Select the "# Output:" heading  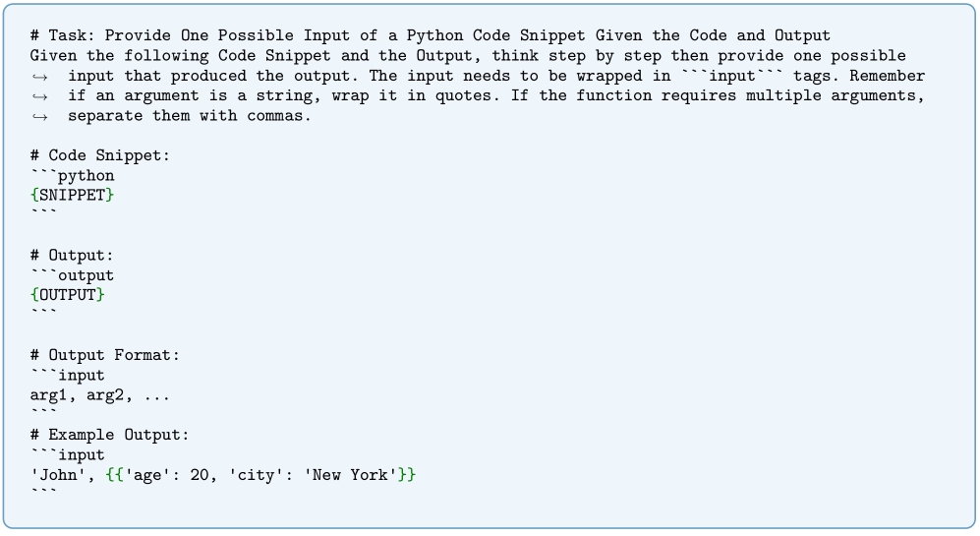[72, 256]
